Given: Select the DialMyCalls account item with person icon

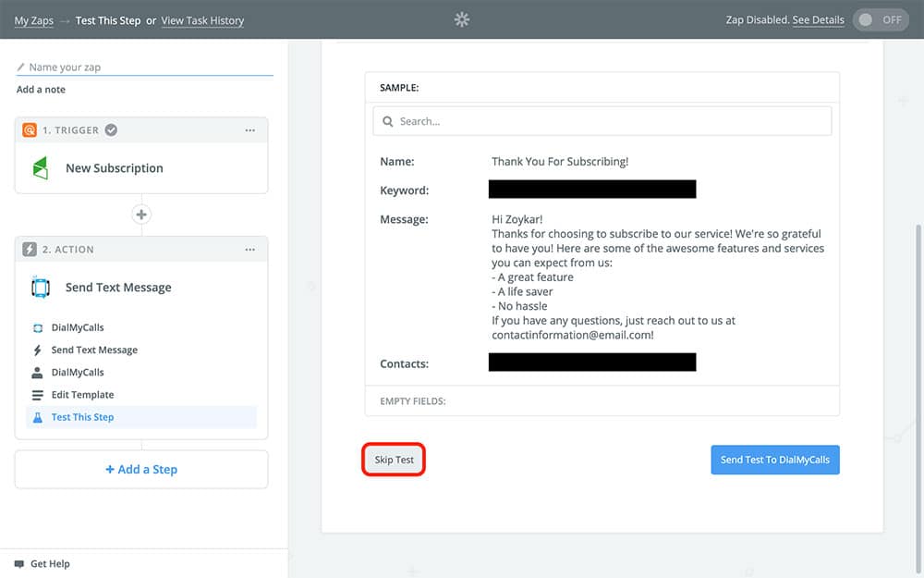Looking at the screenshot, I should click(x=78, y=373).
